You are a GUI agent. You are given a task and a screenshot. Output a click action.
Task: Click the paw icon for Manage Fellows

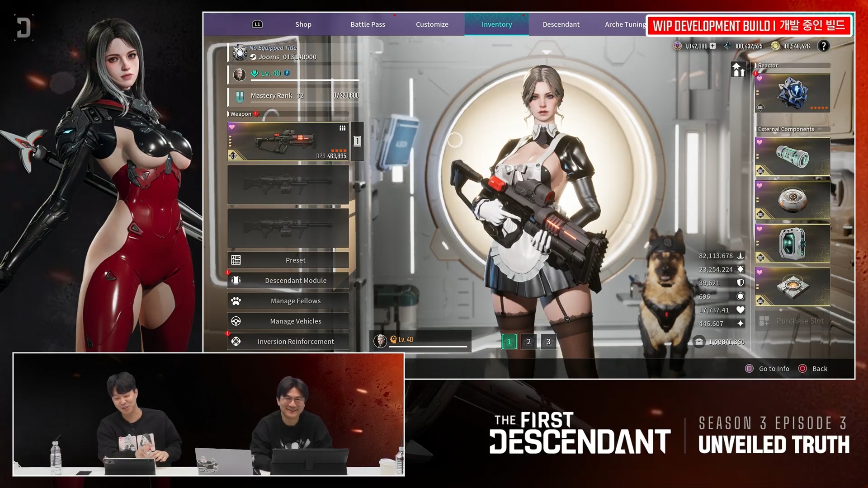click(x=236, y=301)
